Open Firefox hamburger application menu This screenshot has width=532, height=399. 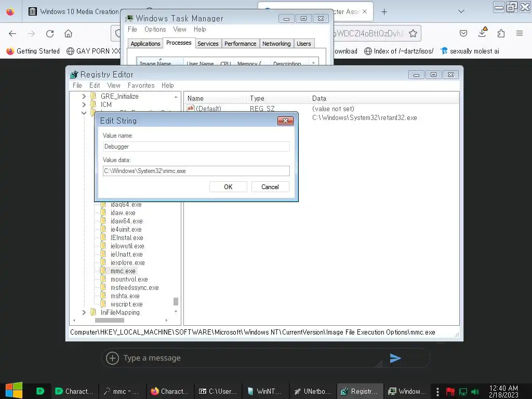(x=520, y=33)
